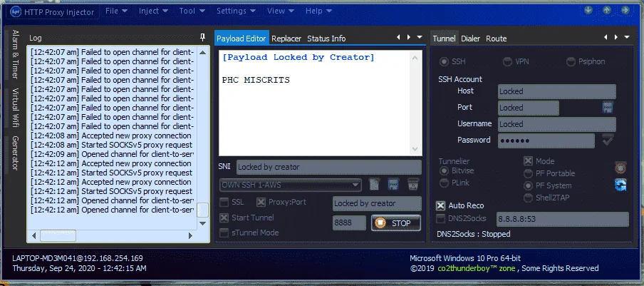Click the 8888 port field
Viewport: 644px width, 286px height.
click(349, 223)
